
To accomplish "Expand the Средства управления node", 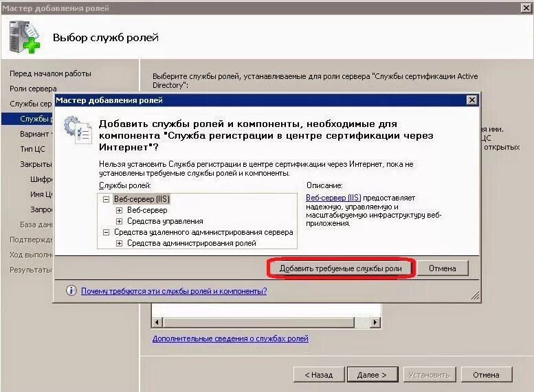I will 119,222.
